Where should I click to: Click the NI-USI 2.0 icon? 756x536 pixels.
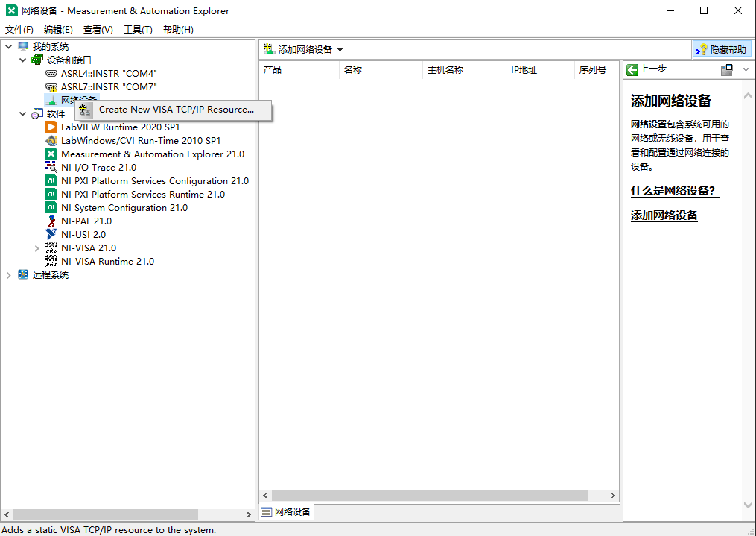[x=51, y=235]
